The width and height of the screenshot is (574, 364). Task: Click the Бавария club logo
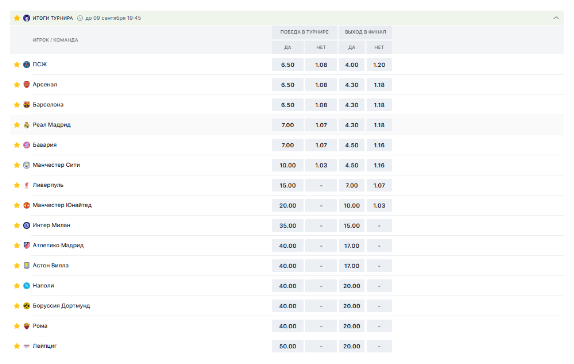(x=26, y=145)
